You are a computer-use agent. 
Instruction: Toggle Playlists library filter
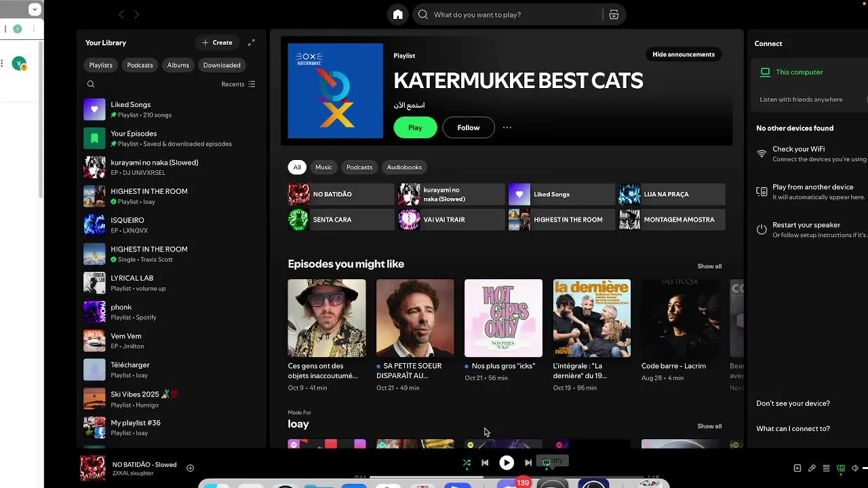pyautogui.click(x=100, y=65)
